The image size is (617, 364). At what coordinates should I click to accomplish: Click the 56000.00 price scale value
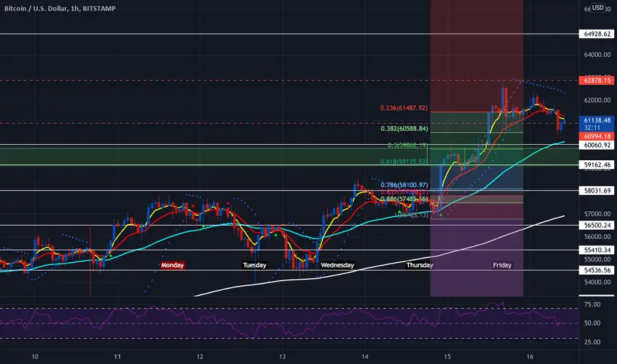pyautogui.click(x=597, y=236)
